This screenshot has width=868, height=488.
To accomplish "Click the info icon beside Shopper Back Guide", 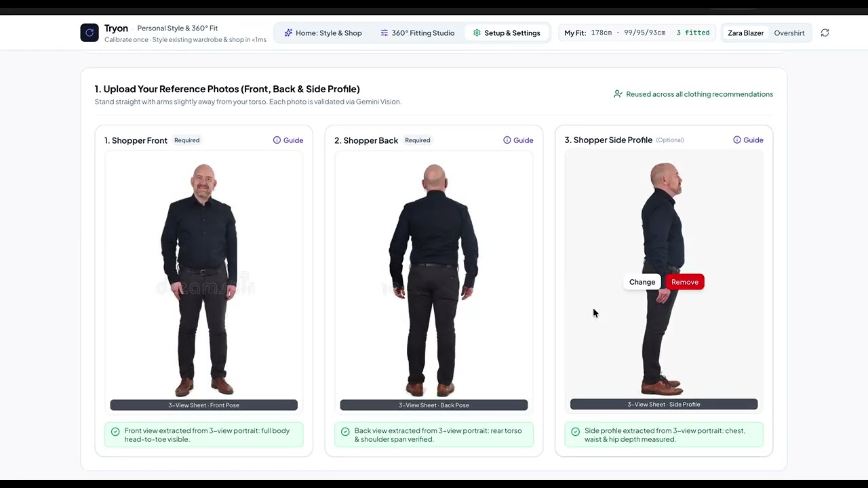I will pos(507,140).
